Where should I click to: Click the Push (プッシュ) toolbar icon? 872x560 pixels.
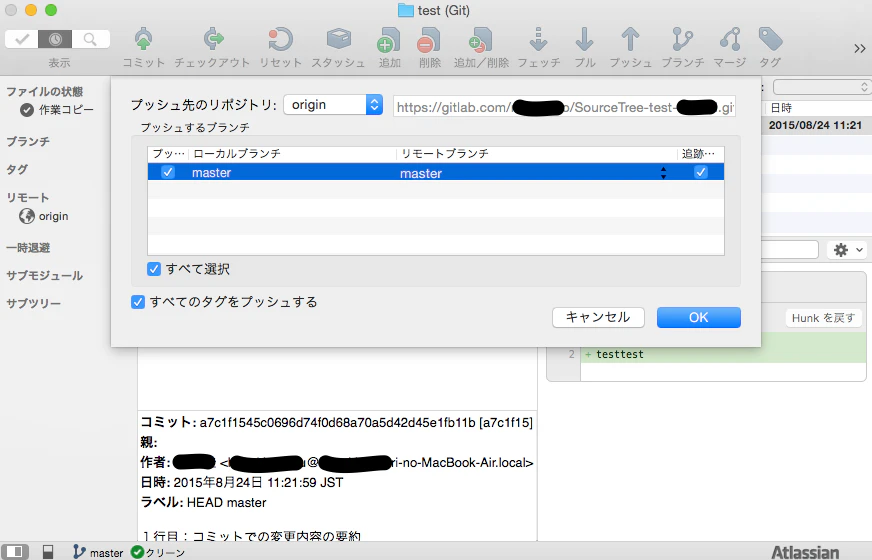point(630,40)
